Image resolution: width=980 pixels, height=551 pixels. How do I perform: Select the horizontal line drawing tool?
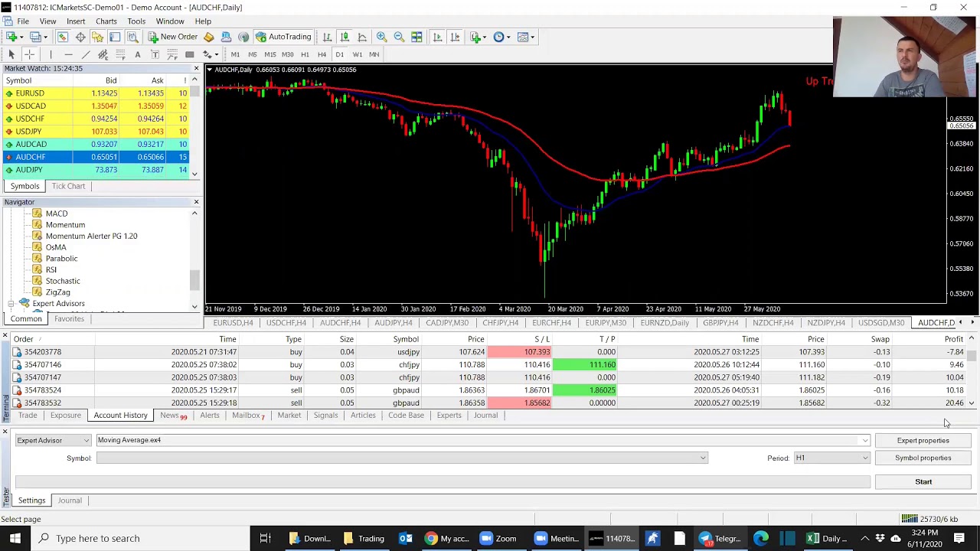pos(68,54)
